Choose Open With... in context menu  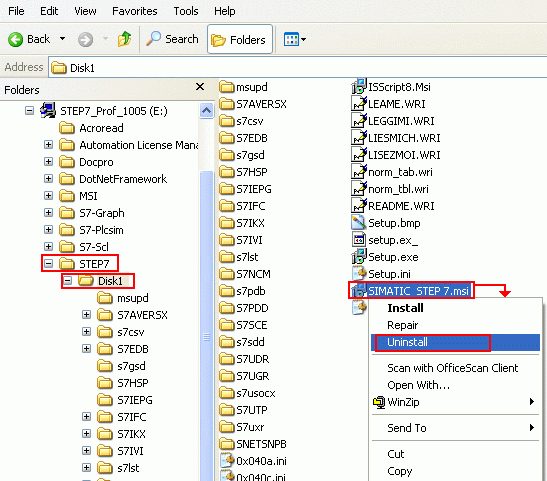[x=419, y=385]
